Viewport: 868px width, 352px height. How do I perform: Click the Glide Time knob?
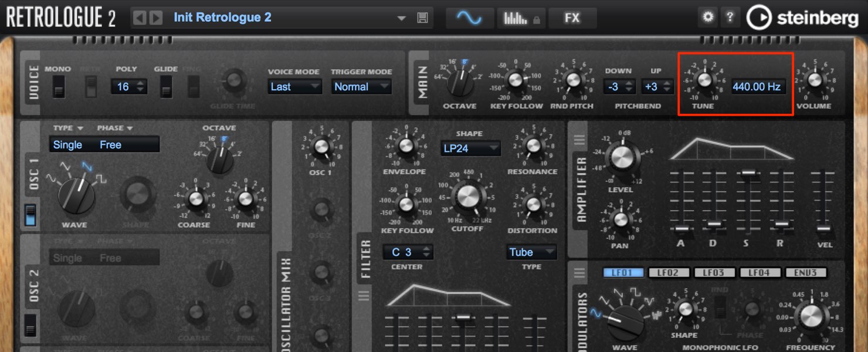233,81
